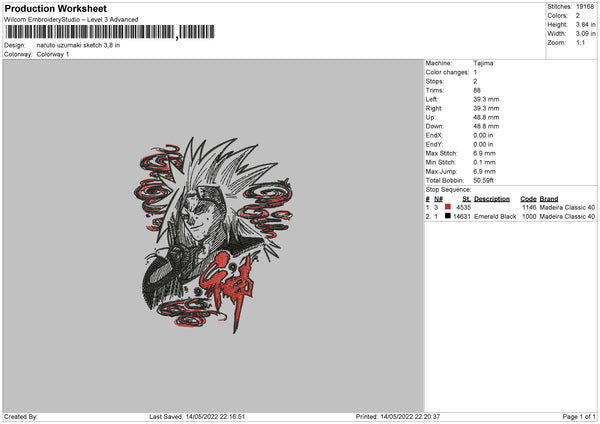
Task: Click the Machine value 'Tajima'
Action: click(x=483, y=63)
